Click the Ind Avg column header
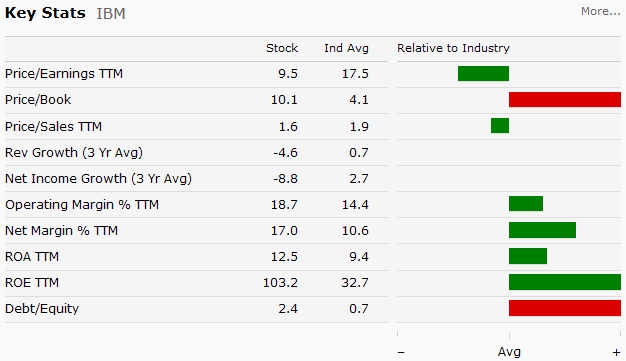Image resolution: width=626 pixels, height=361 pixels. coord(346,48)
